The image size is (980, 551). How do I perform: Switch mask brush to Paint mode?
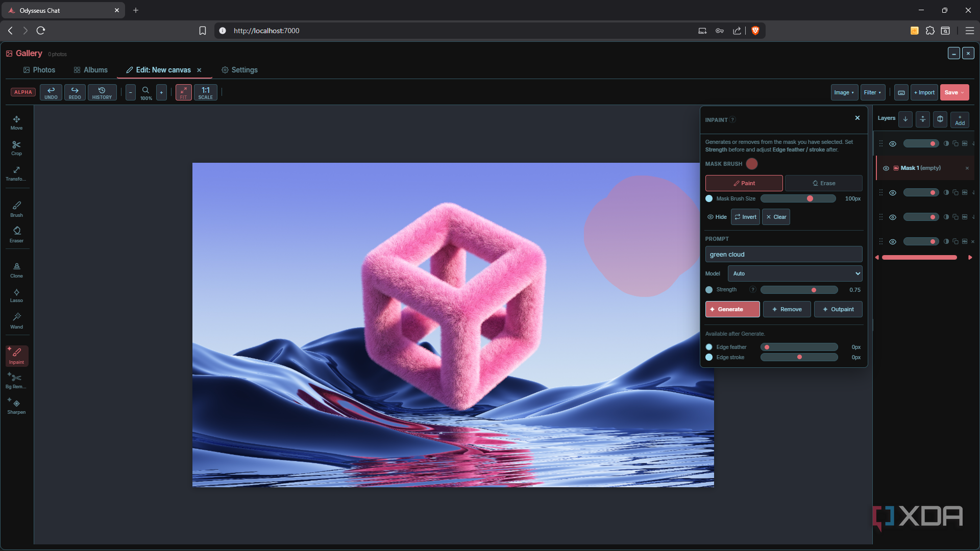tap(744, 183)
